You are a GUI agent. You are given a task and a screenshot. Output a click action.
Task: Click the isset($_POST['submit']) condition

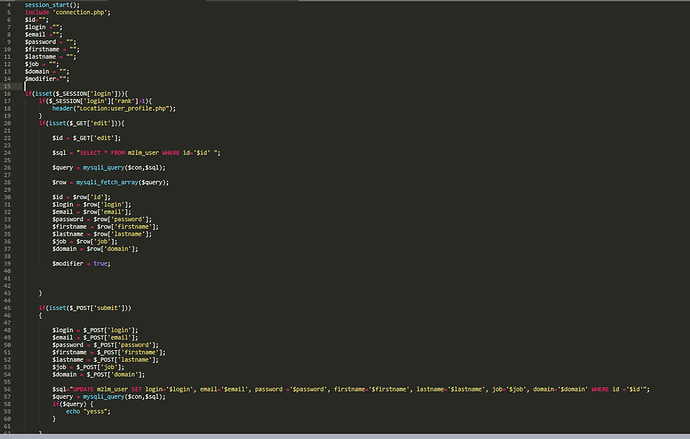tap(90, 308)
